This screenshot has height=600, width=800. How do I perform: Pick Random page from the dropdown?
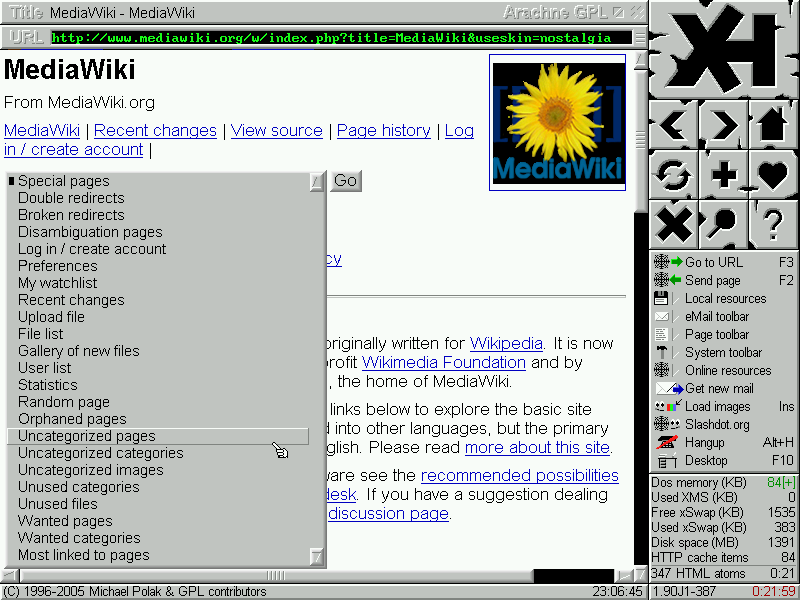pos(63,402)
